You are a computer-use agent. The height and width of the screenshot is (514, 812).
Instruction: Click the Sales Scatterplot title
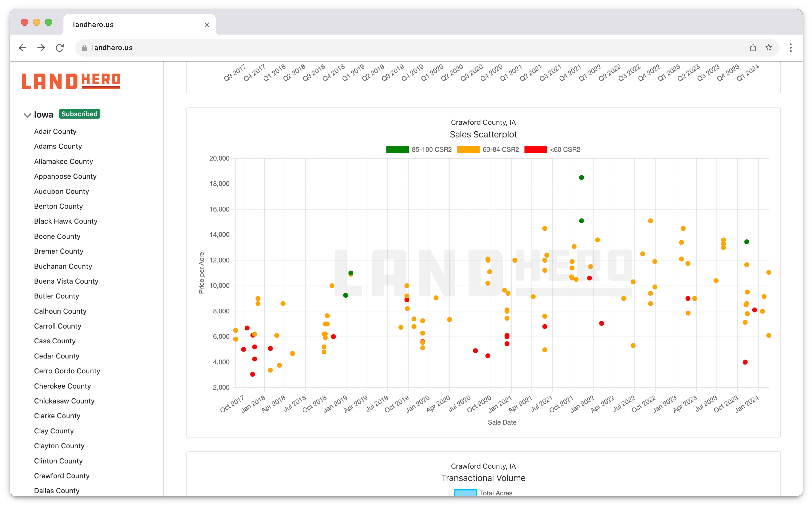click(483, 135)
